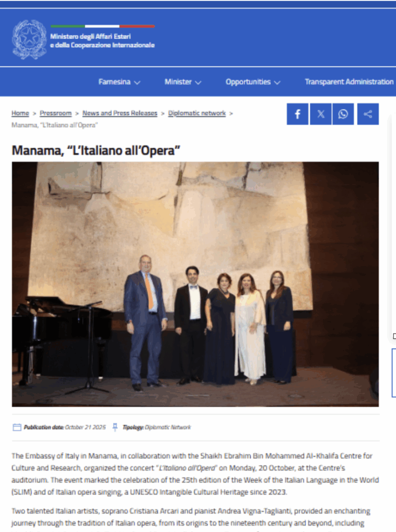
Task: Share article via WhatsApp
Action: point(343,114)
